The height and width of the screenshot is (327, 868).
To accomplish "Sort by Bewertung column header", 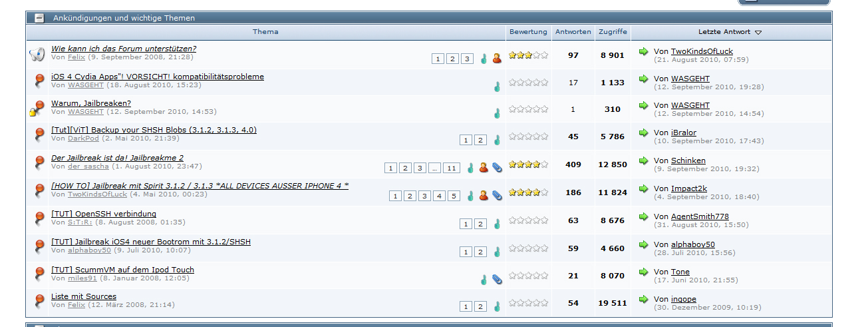I will pos(528,32).
